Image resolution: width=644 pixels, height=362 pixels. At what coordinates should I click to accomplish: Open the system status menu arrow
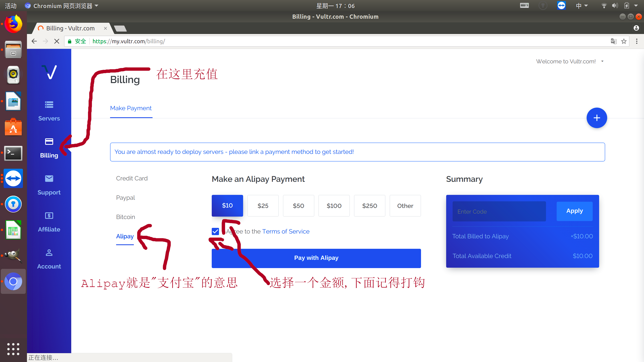636,6
